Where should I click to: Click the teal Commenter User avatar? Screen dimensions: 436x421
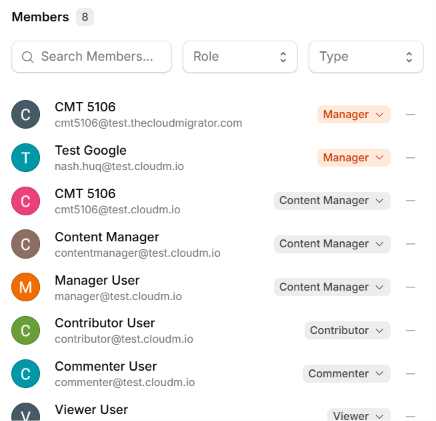(x=26, y=374)
